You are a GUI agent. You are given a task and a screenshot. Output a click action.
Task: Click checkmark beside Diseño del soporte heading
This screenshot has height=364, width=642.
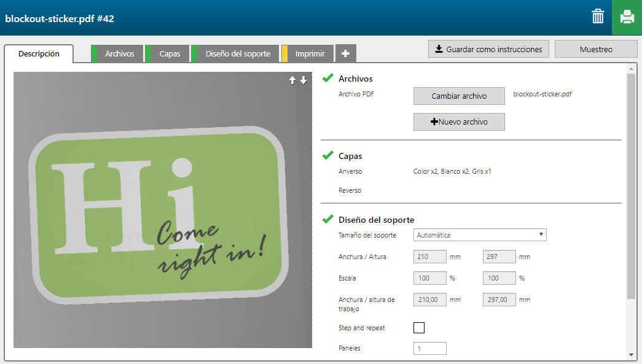(328, 219)
